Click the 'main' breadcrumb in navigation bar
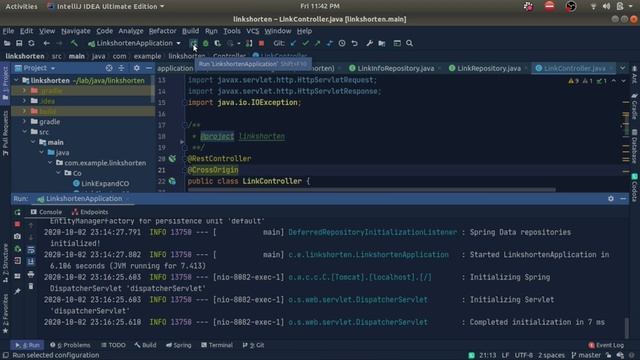 (x=76, y=56)
